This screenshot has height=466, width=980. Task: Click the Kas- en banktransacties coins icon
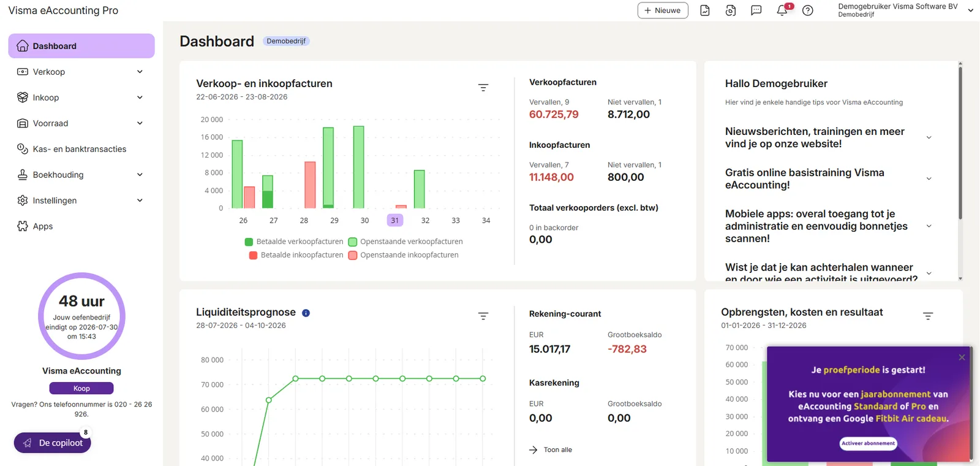coord(23,149)
